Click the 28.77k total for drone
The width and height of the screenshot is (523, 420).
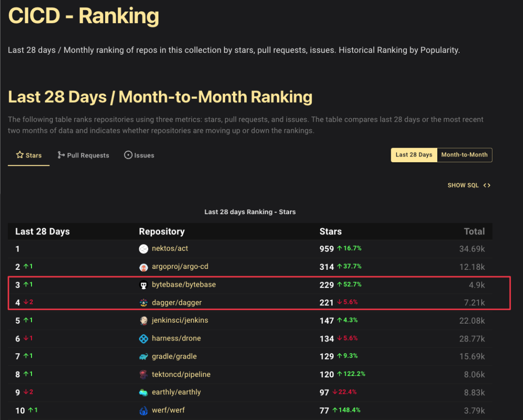pyautogui.click(x=472, y=339)
